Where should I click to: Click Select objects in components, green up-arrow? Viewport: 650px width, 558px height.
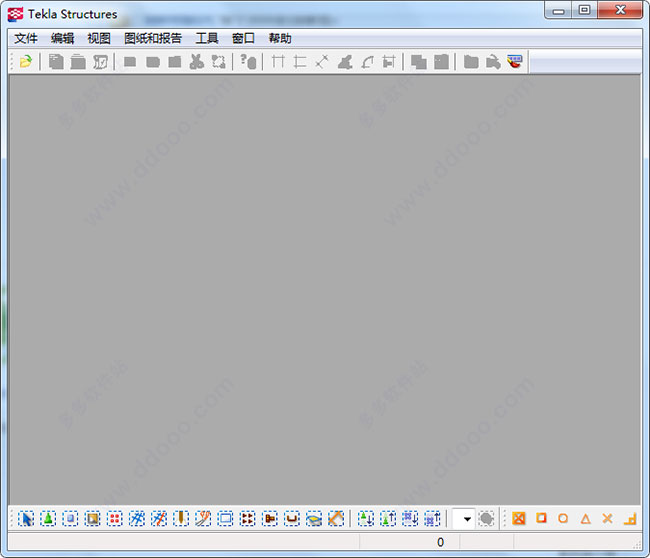tap(388, 519)
